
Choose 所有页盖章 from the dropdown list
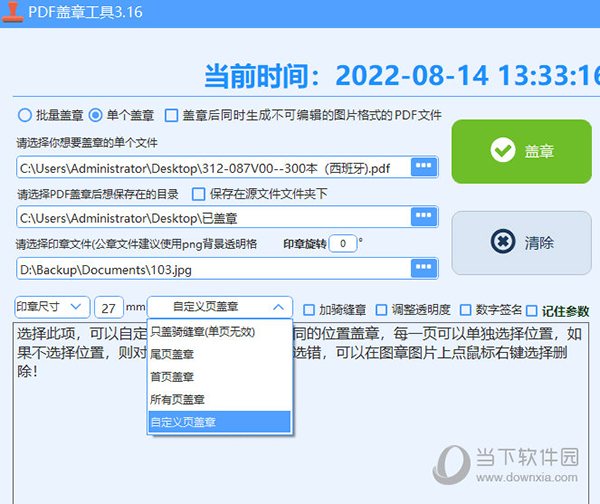pyautogui.click(x=220, y=400)
